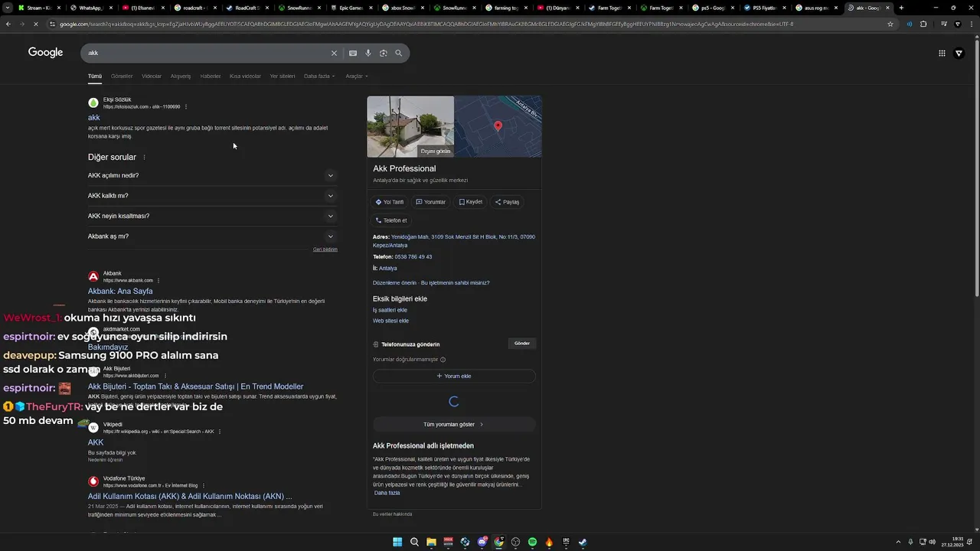Screen dimensions: 980x551
Task: Stop loading the current page
Action: click(x=37, y=24)
